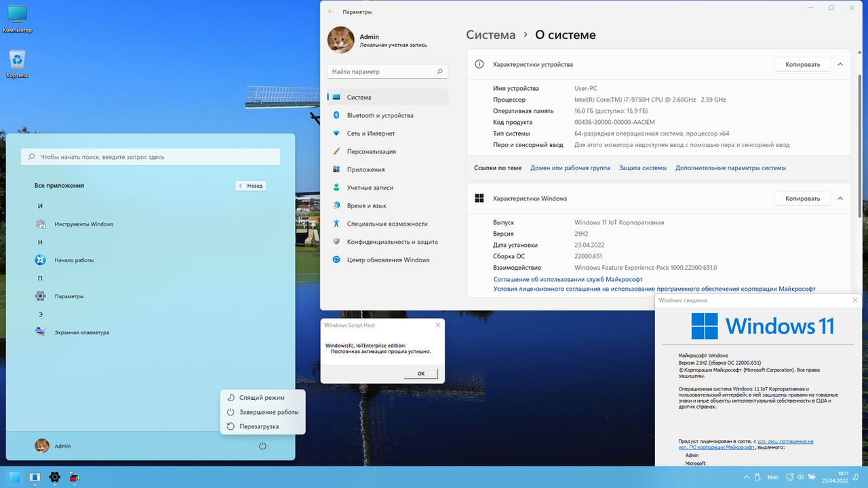The height and width of the screenshot is (488, 868).
Task: Open the volume speaker tray icon
Action: click(800, 477)
